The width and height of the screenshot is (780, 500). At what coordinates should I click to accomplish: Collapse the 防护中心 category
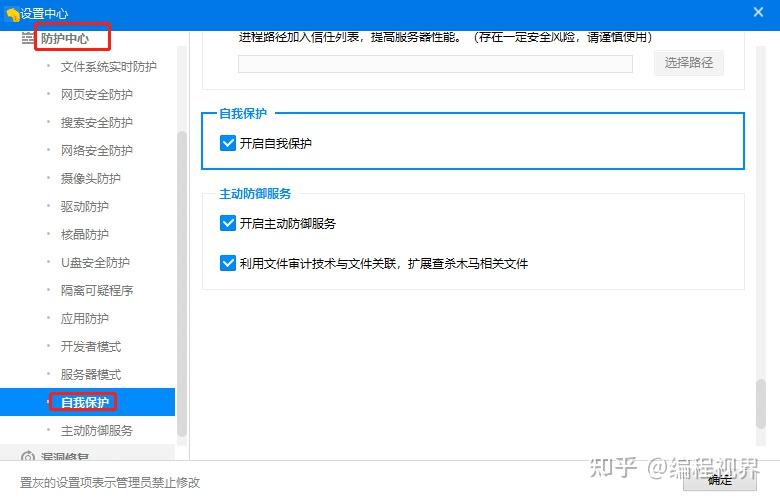(65, 38)
